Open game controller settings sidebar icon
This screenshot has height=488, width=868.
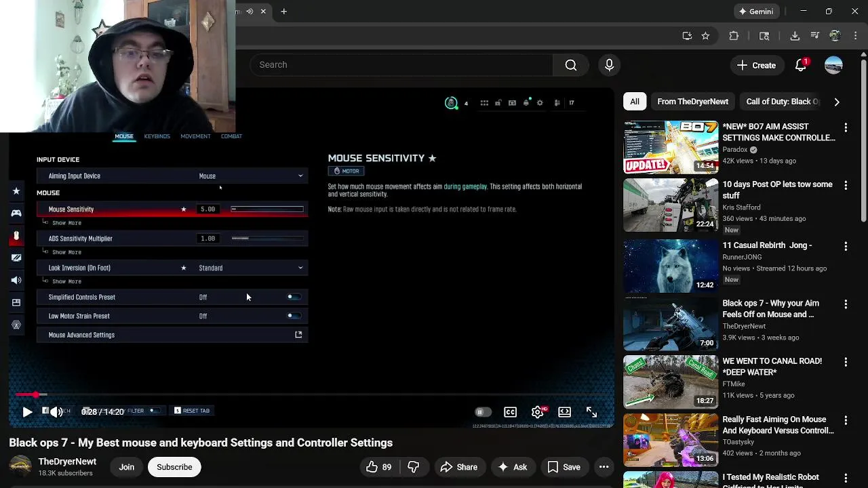pyautogui.click(x=16, y=213)
